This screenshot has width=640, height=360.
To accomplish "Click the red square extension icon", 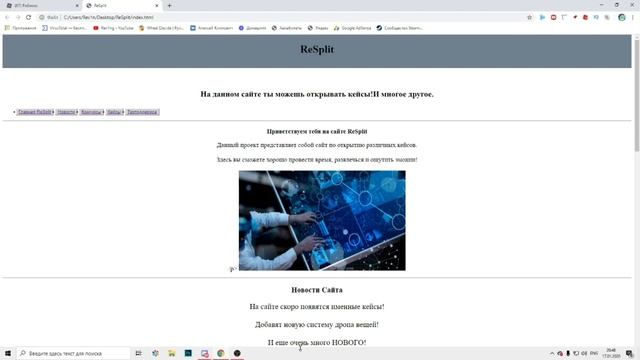I will click(553, 17).
